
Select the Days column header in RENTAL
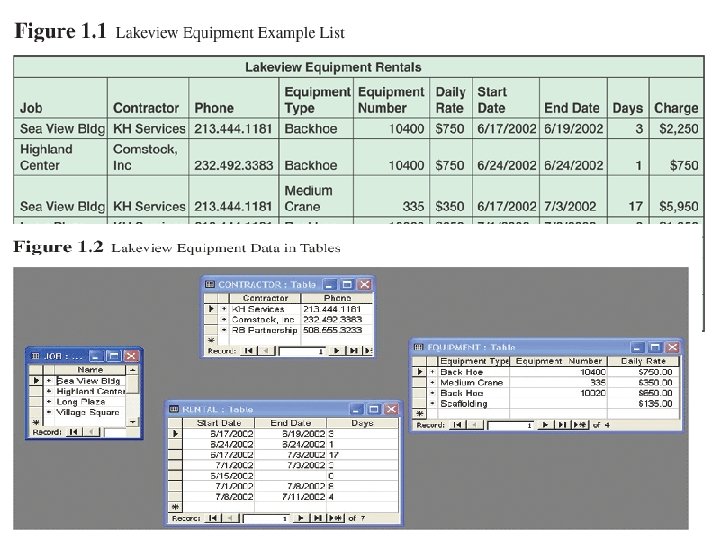coord(362,423)
